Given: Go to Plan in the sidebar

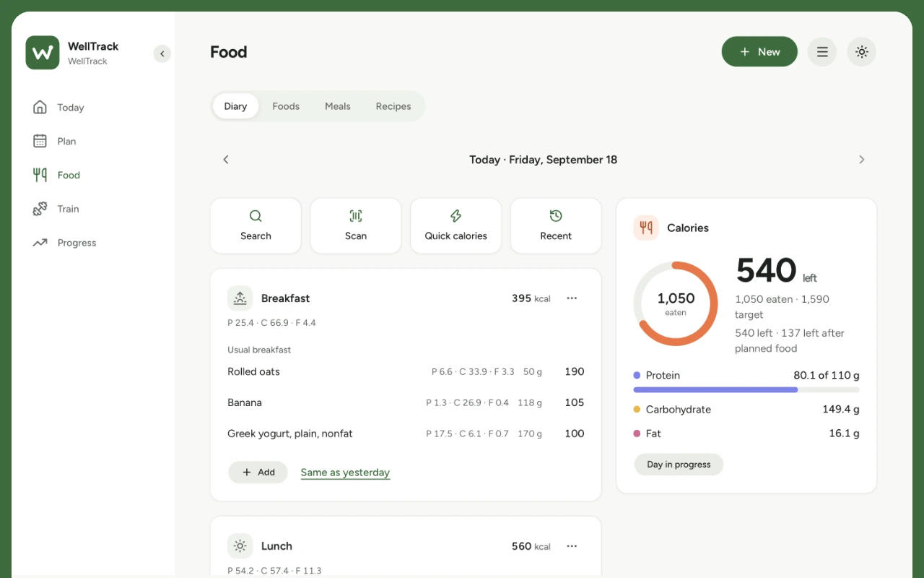Looking at the screenshot, I should coord(94,142).
